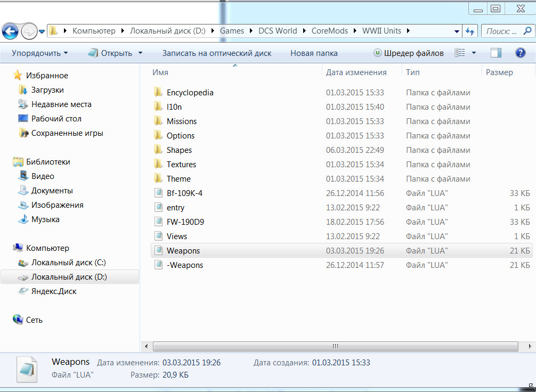Viewport: 536px width, 392px height.
Task: Select the l10n folder icon
Action: pyautogui.click(x=158, y=107)
